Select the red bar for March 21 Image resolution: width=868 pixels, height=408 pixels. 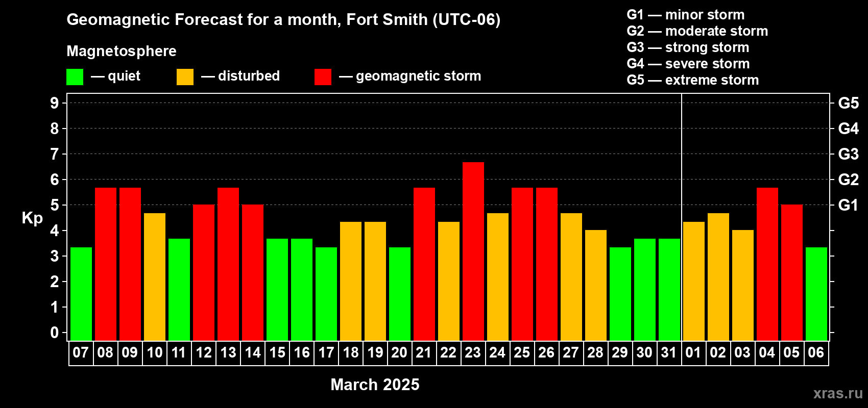click(424, 264)
